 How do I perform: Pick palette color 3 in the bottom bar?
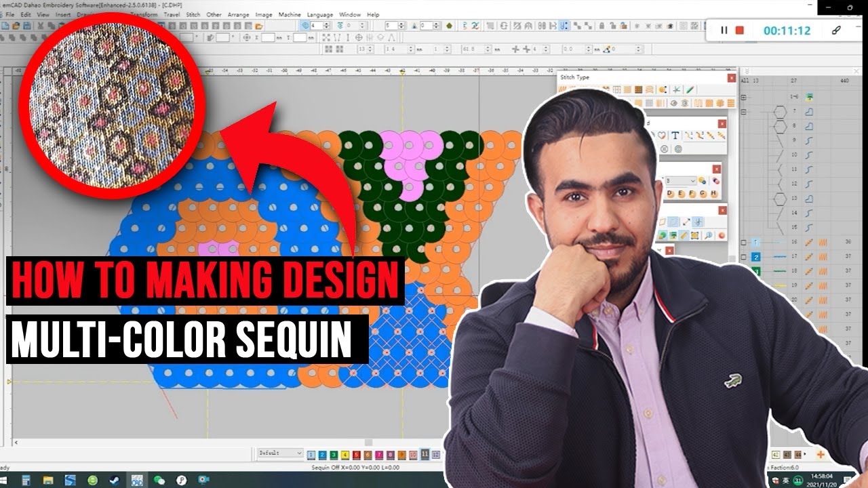[334, 454]
